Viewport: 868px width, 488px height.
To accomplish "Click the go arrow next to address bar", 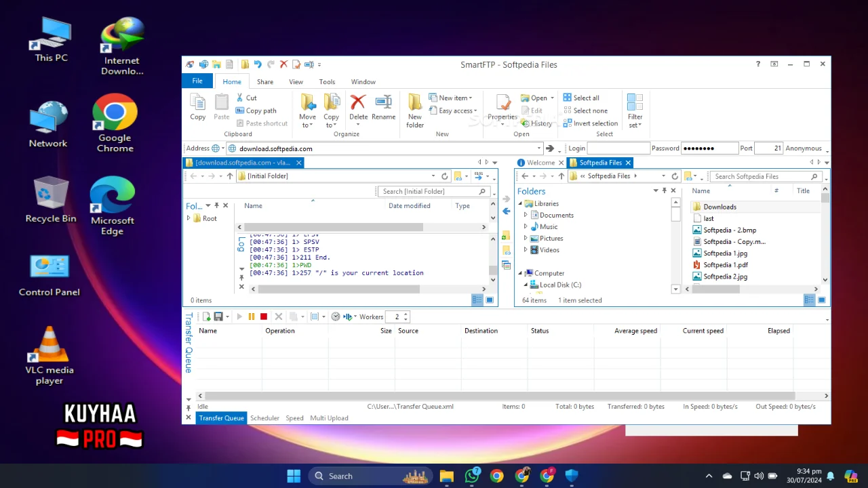I will [550, 148].
